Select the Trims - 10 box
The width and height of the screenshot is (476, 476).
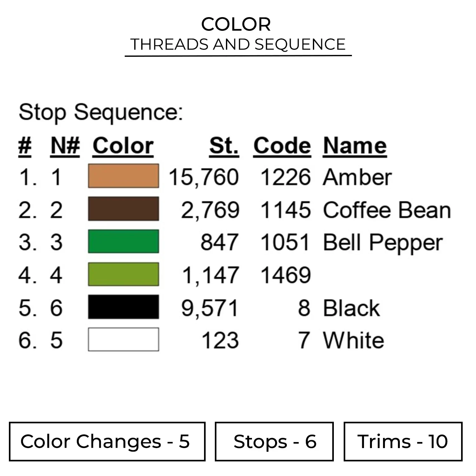(403, 441)
